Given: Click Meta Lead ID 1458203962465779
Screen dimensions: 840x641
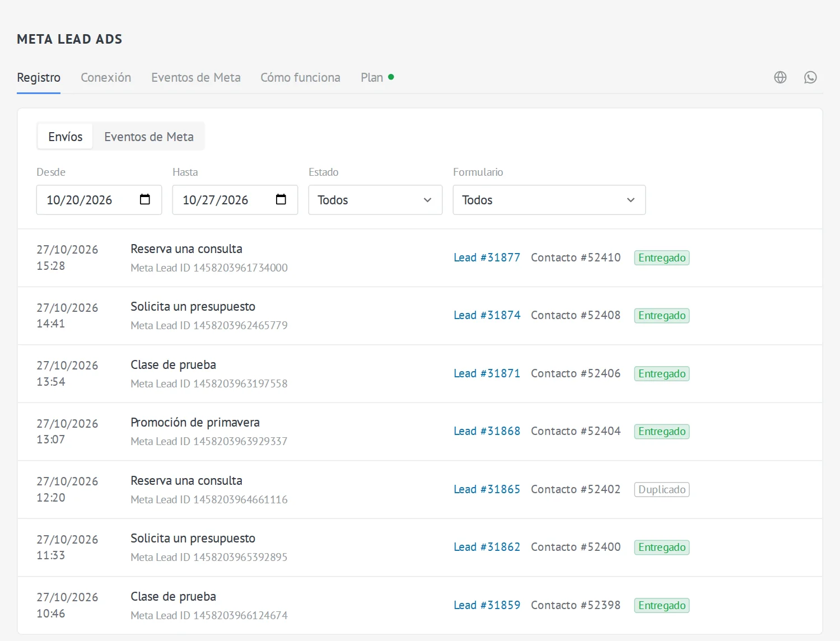Looking at the screenshot, I should (209, 325).
